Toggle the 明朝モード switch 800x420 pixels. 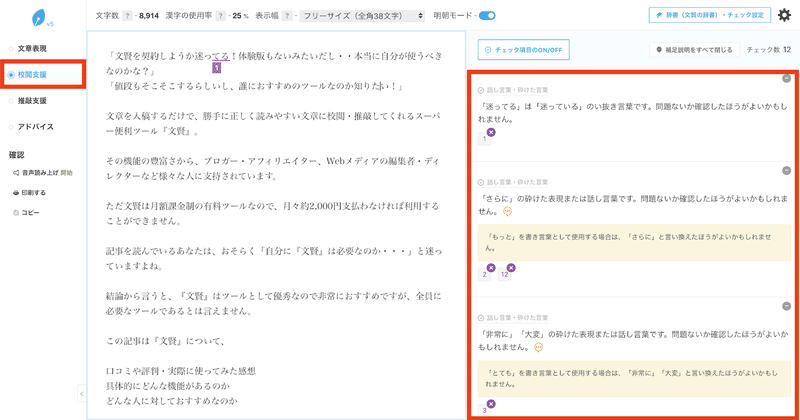(x=487, y=16)
